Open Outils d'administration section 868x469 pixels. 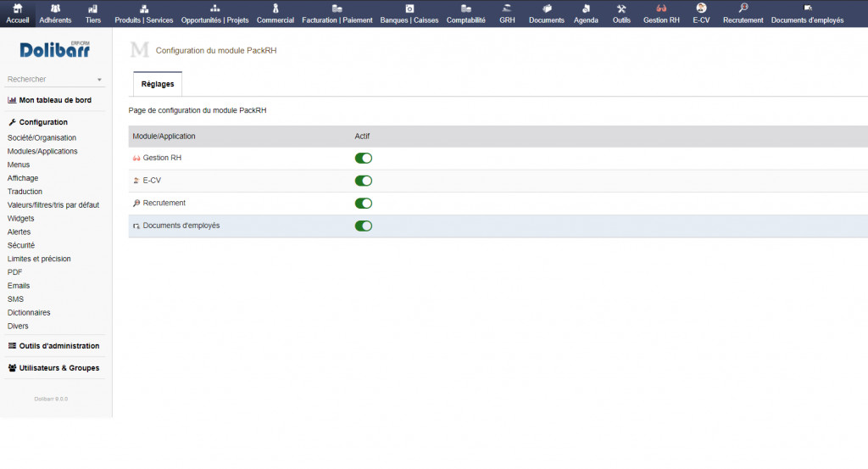[x=59, y=346]
